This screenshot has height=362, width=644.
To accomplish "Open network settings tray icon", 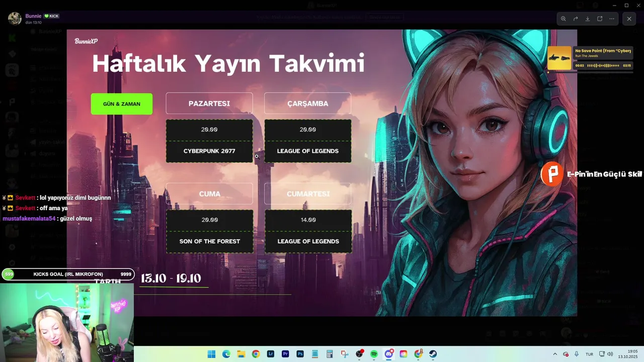I will (602, 354).
